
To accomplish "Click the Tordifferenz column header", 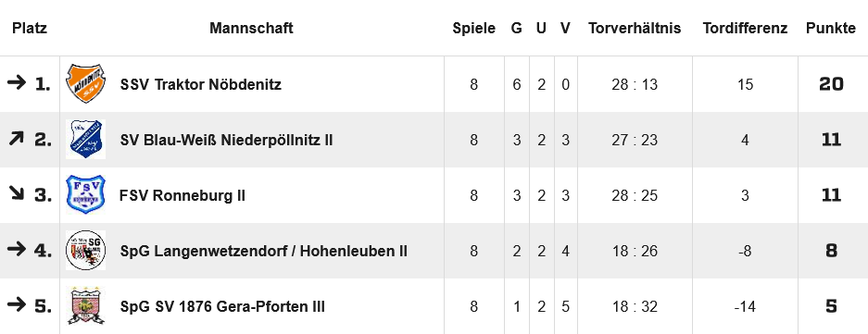I will click(745, 28).
